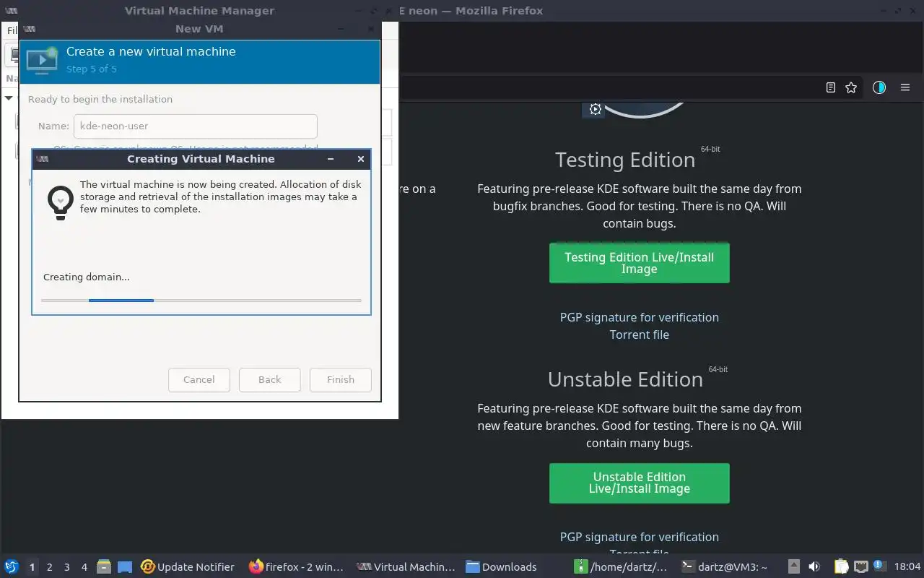Click the removable media eject tray icon
Screen dimensions: 924x578
click(793, 566)
